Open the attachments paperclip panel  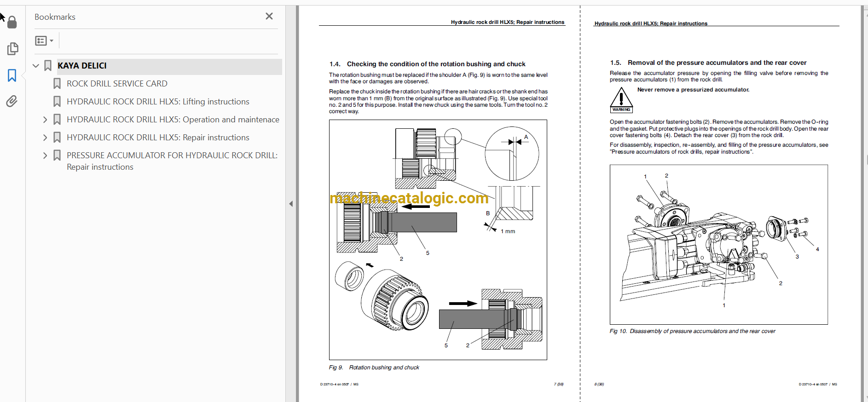click(12, 101)
